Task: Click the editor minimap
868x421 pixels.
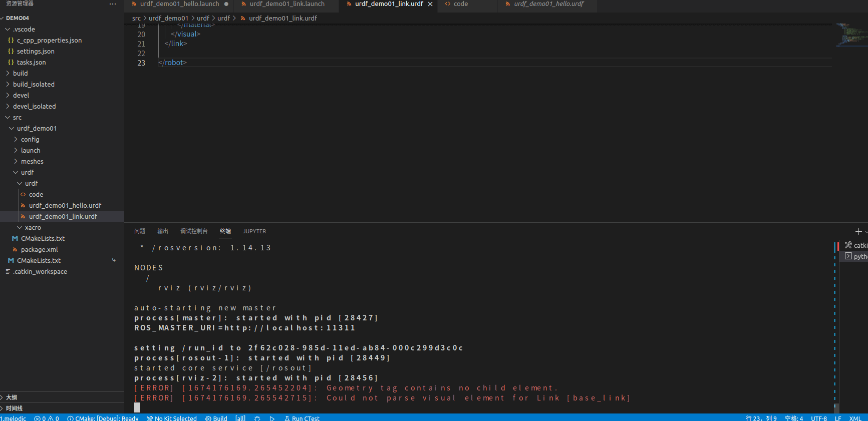Action: [x=851, y=34]
